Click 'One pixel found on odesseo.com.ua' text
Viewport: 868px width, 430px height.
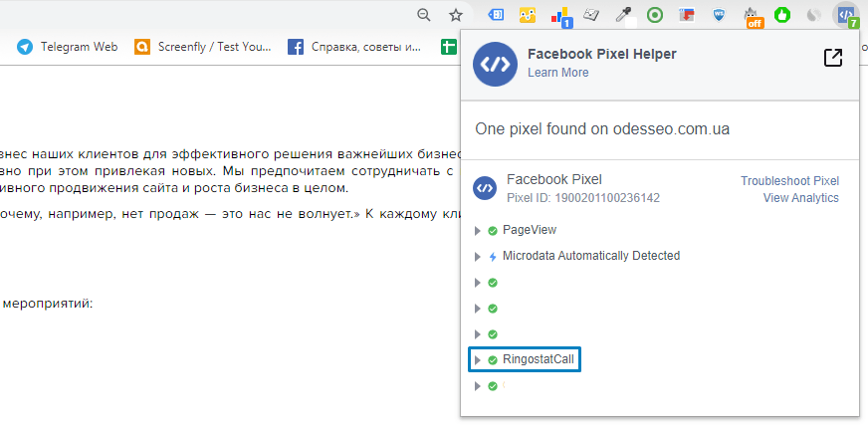[x=602, y=129]
